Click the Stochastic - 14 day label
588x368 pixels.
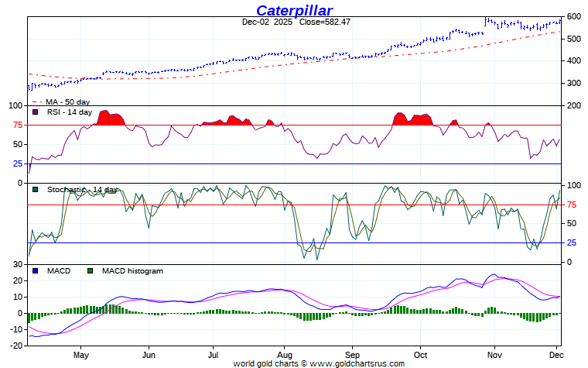click(x=82, y=190)
